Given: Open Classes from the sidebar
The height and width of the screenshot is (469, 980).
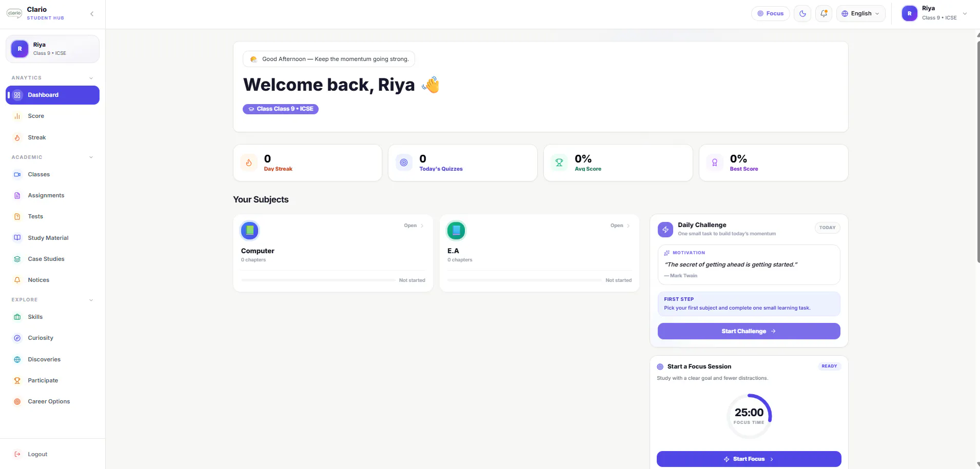Looking at the screenshot, I should 52,174.
